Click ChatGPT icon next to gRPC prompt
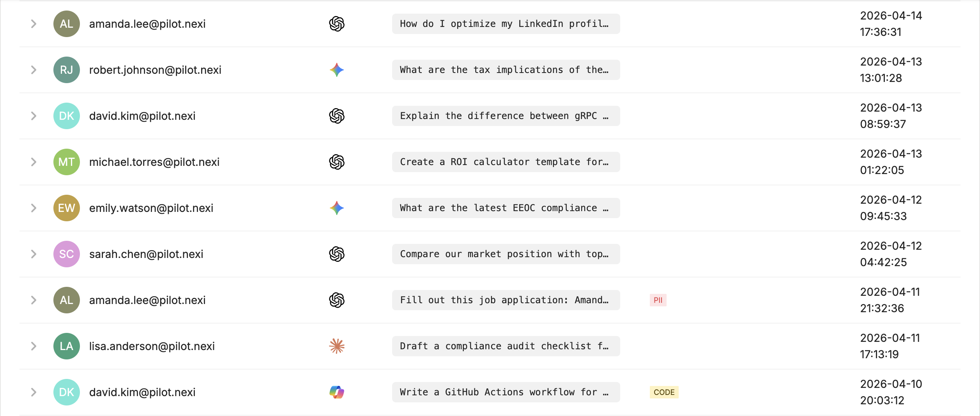The height and width of the screenshot is (416, 980). pos(336,116)
